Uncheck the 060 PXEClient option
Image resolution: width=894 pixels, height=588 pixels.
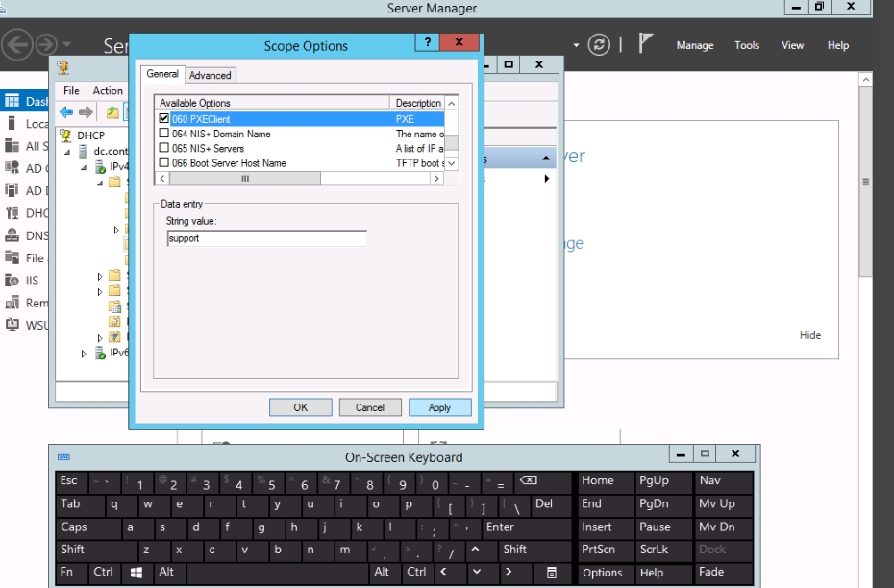point(164,118)
